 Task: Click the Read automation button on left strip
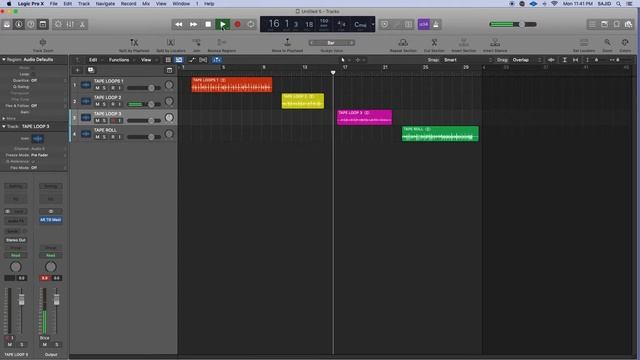coord(16,256)
